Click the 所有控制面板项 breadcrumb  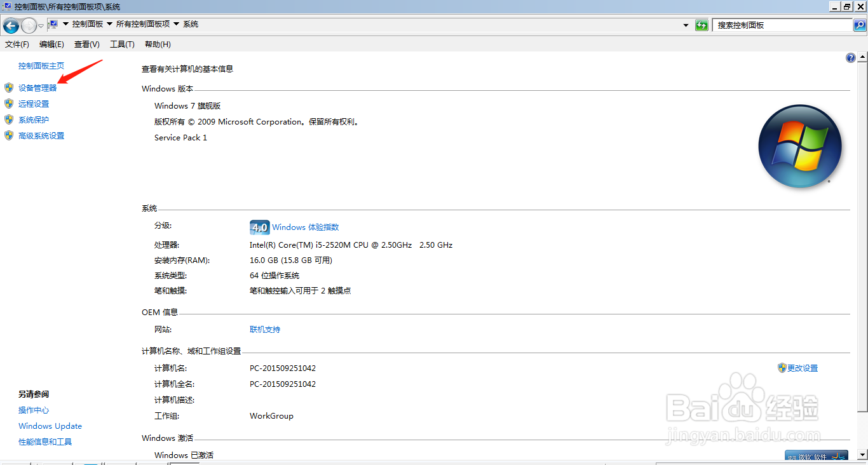pyautogui.click(x=143, y=24)
